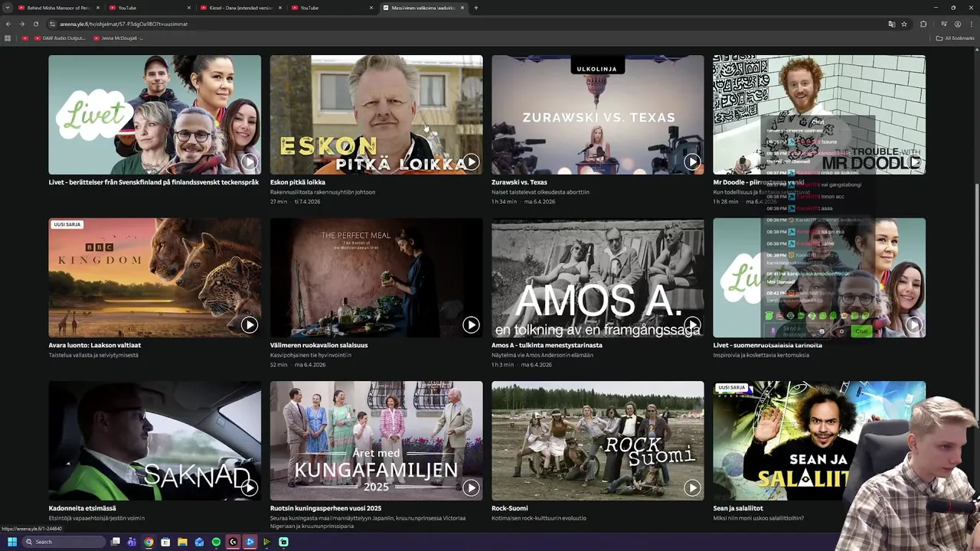This screenshot has height=551, width=980.
Task: Click the green Chat button in overlay
Action: coord(861,331)
